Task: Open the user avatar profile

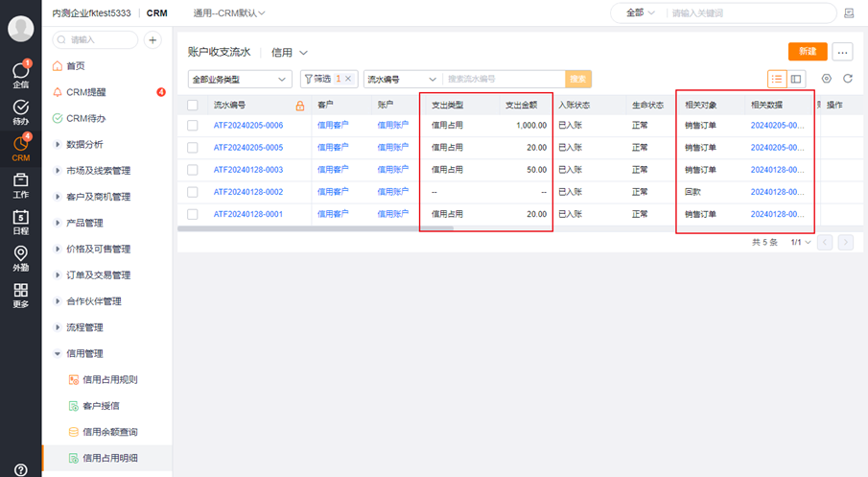Action: click(x=20, y=29)
